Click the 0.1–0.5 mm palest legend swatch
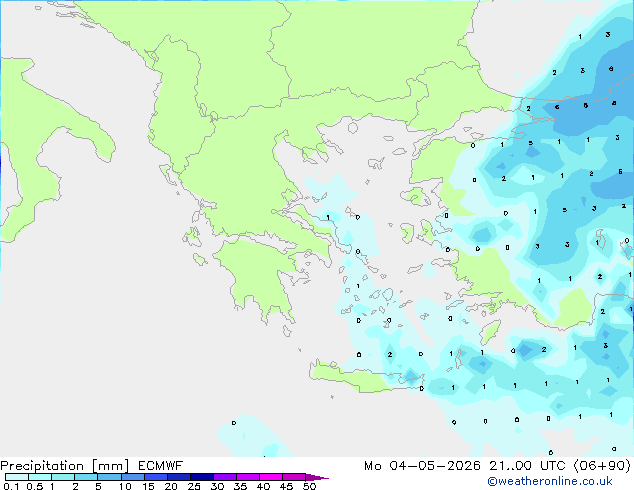The width and height of the screenshot is (634, 490). coord(17,477)
